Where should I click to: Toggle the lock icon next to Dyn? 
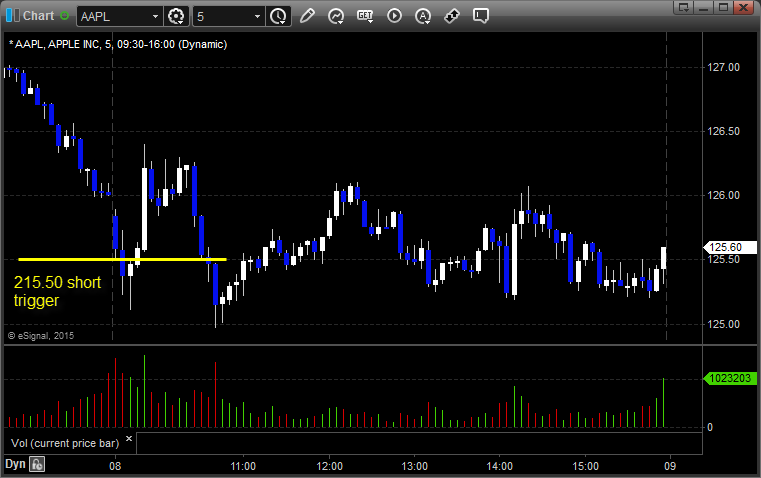click(x=37, y=464)
